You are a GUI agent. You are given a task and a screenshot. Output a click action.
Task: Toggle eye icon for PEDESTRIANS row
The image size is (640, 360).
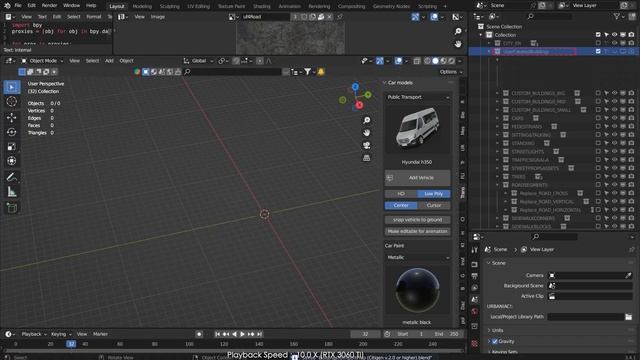[x=615, y=127]
